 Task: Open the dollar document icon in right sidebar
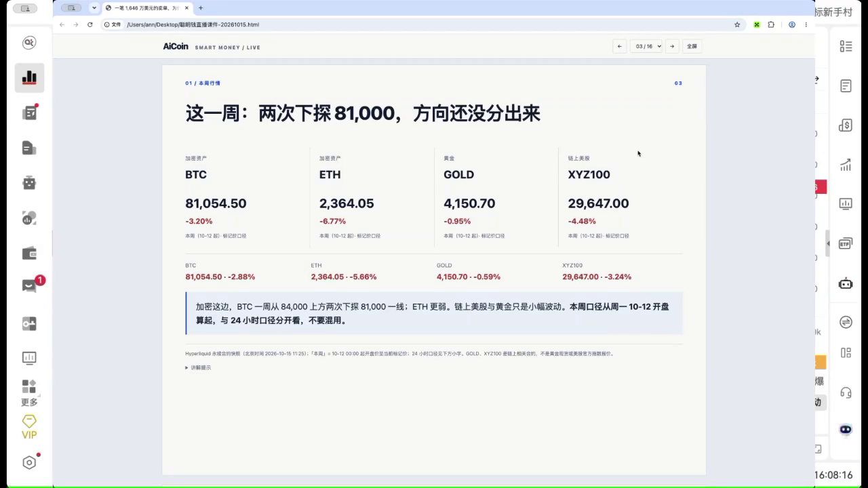tap(846, 125)
